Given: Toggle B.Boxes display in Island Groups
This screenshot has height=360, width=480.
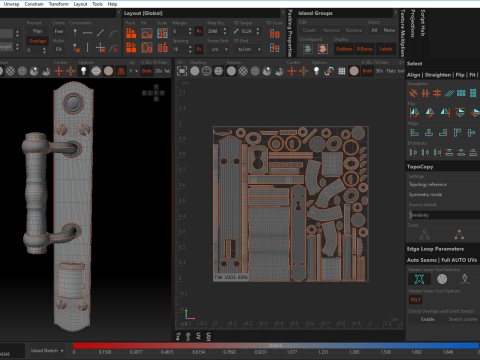Looking at the screenshot, I should coord(364,49).
